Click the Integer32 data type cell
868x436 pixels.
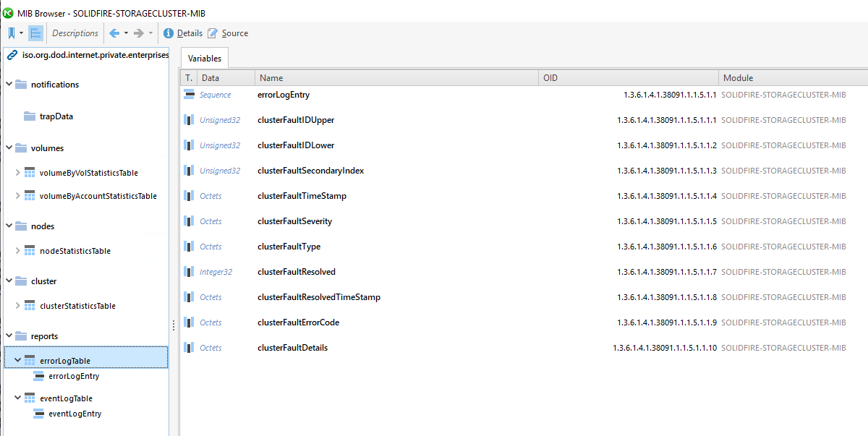click(x=216, y=272)
